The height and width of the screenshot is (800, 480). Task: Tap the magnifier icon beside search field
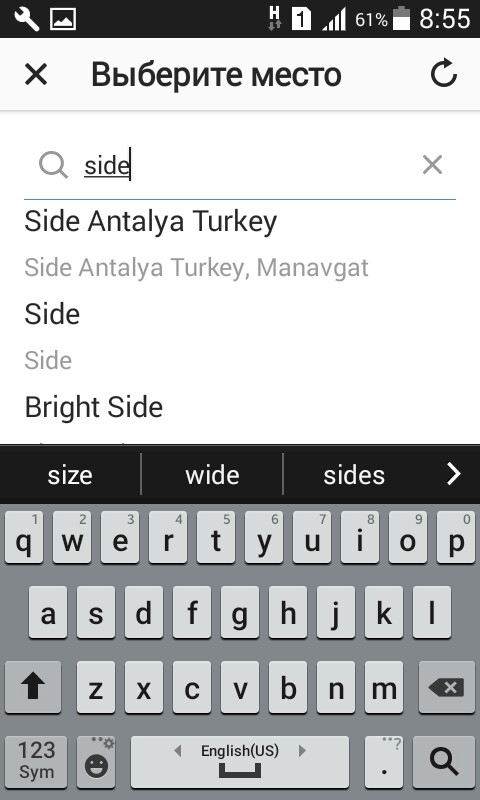click(53, 165)
